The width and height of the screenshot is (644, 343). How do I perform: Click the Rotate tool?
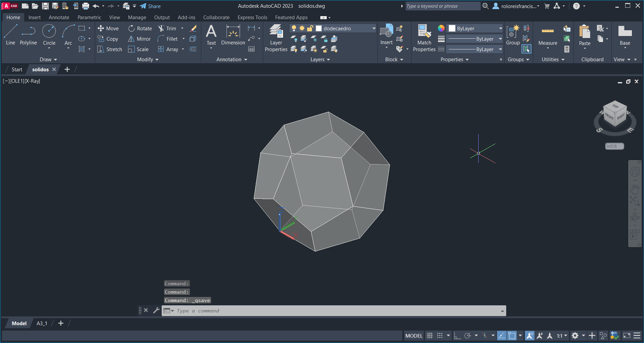tap(140, 29)
